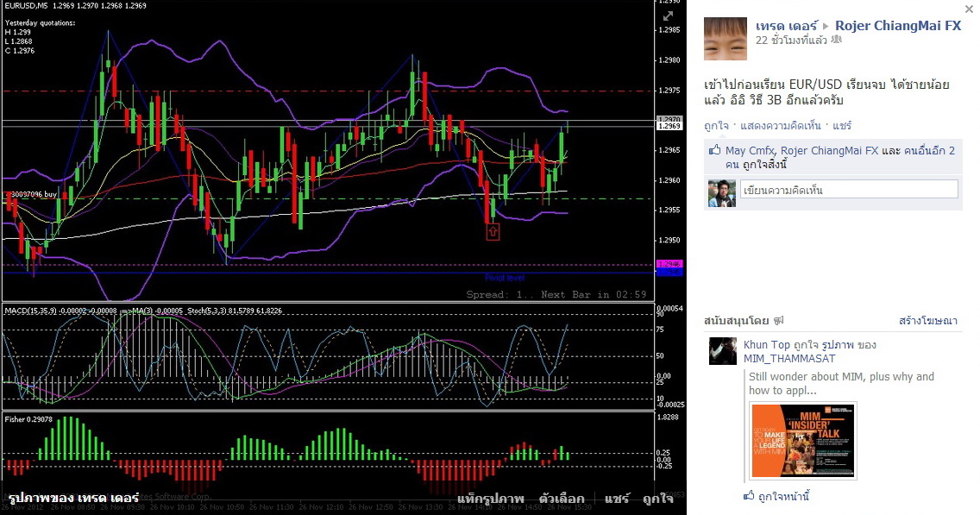Click the audience icon beside the timestamp
Image resolution: width=980 pixels, height=515 pixels.
(836, 40)
